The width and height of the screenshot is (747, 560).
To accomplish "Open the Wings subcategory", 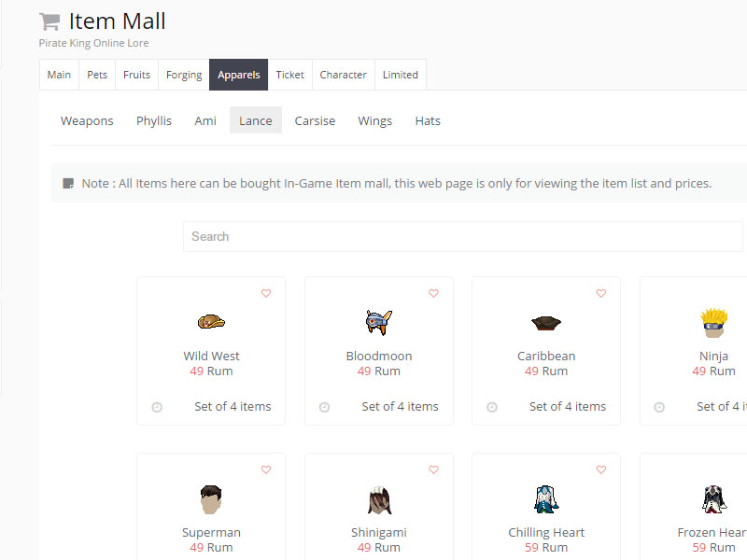I will click(x=375, y=120).
